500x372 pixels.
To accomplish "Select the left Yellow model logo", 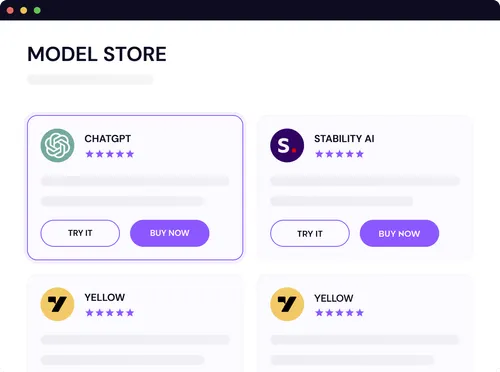I will tap(57, 304).
